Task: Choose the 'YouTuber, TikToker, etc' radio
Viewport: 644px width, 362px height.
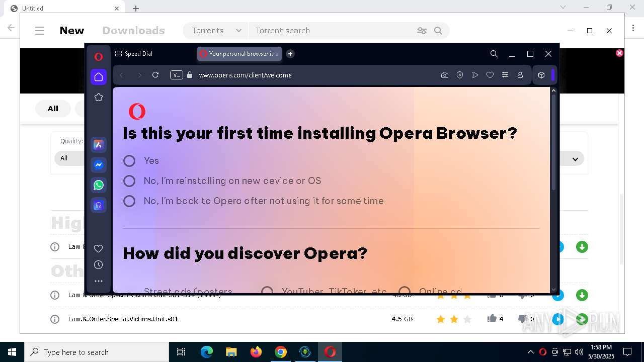Action: [x=267, y=291]
